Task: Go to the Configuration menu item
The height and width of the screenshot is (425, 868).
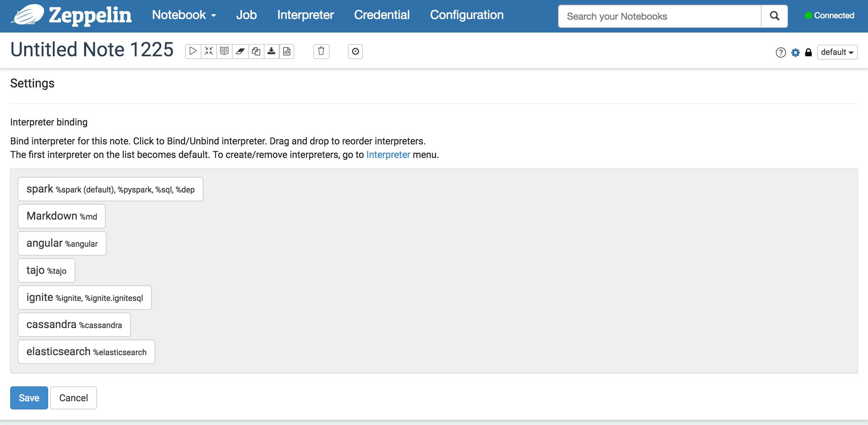Action: 467,15
